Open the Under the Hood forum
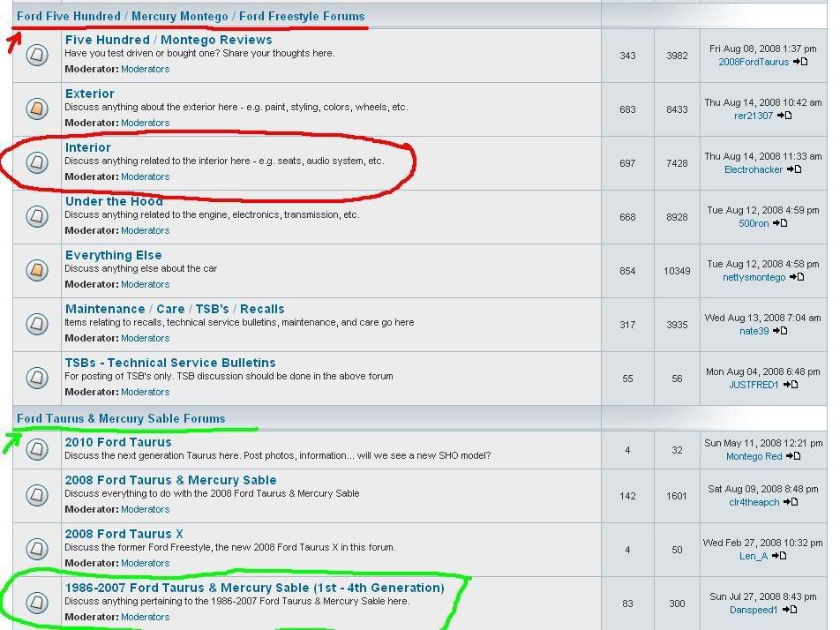This screenshot has height=630, width=840. 114,201
